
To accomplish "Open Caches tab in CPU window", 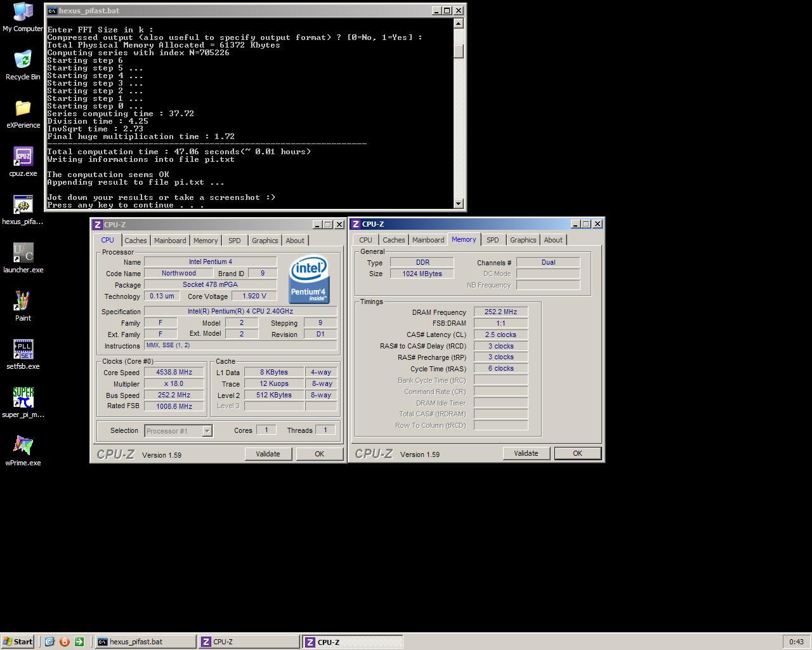I will pos(135,241).
